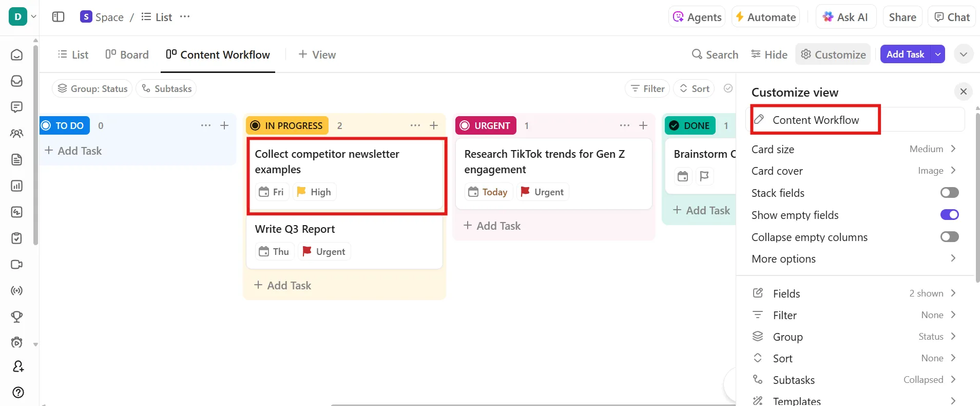980x406 pixels.
Task: Open the Goals trophy icon in sidebar
Action: coord(17,317)
